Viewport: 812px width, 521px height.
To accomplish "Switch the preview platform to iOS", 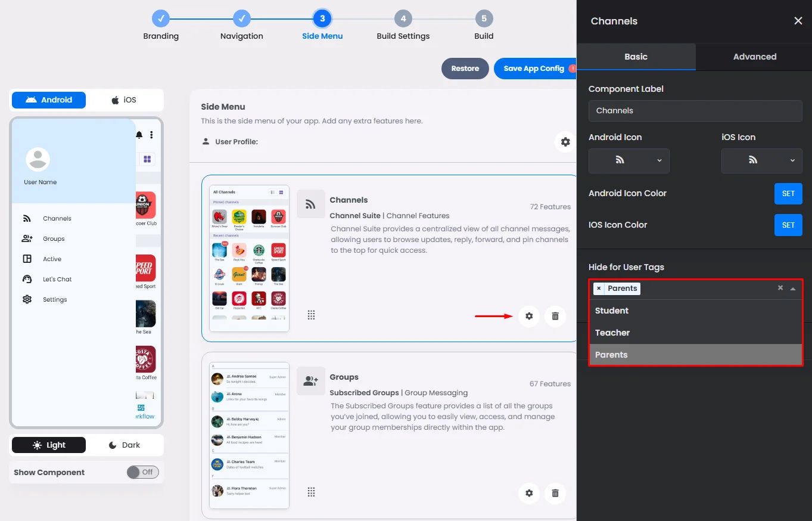I will tap(124, 100).
